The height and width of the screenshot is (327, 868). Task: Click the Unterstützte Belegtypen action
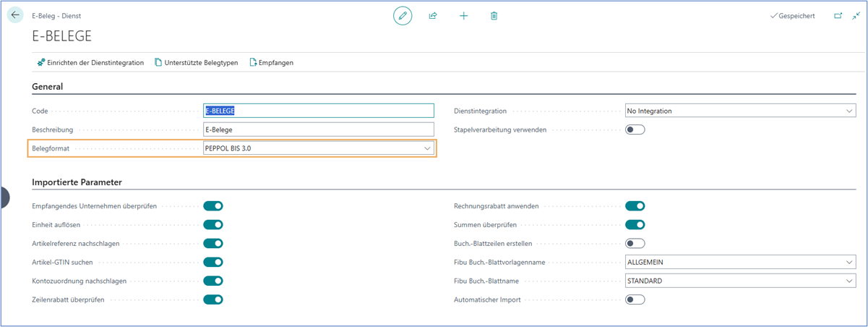click(x=196, y=63)
